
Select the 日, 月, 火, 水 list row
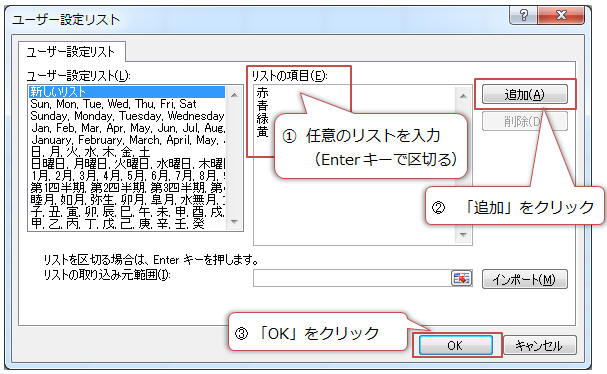127,152
